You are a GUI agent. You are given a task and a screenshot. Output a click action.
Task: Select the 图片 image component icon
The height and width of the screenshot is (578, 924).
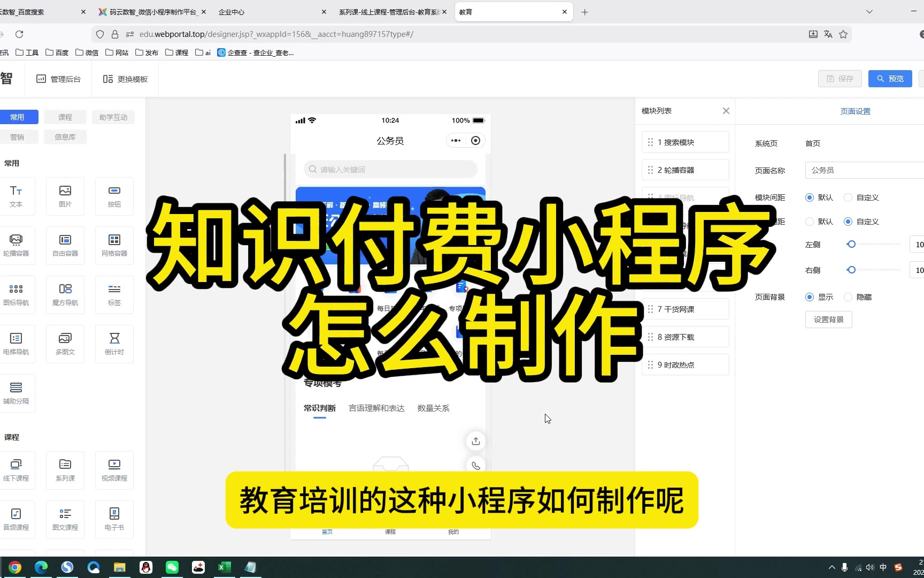click(x=65, y=196)
